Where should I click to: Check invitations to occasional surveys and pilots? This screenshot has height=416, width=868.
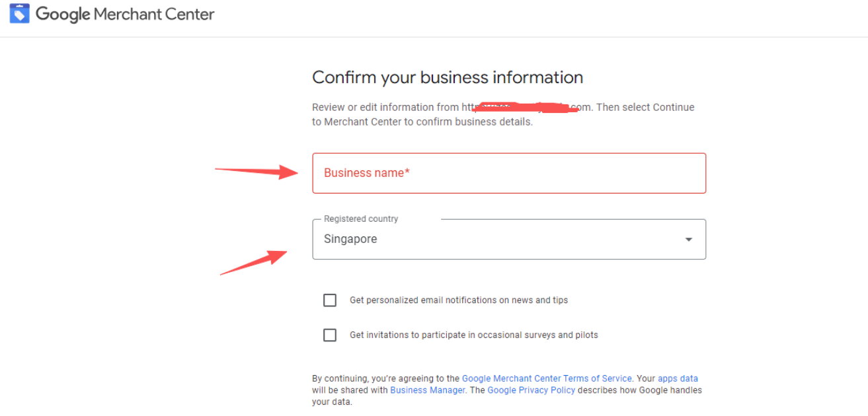tap(330, 335)
